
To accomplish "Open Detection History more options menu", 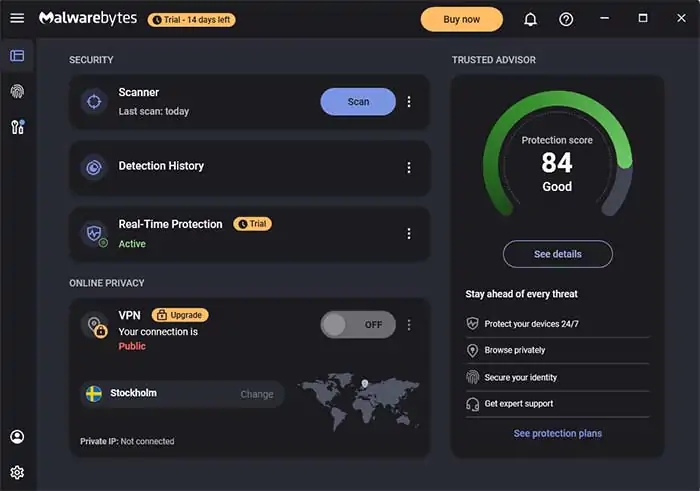I will (408, 167).
